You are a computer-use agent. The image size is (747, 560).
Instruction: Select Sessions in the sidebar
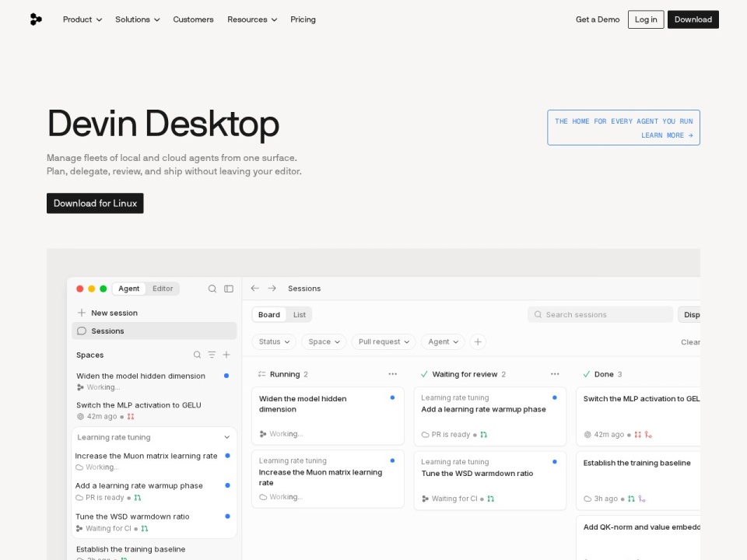pos(154,331)
